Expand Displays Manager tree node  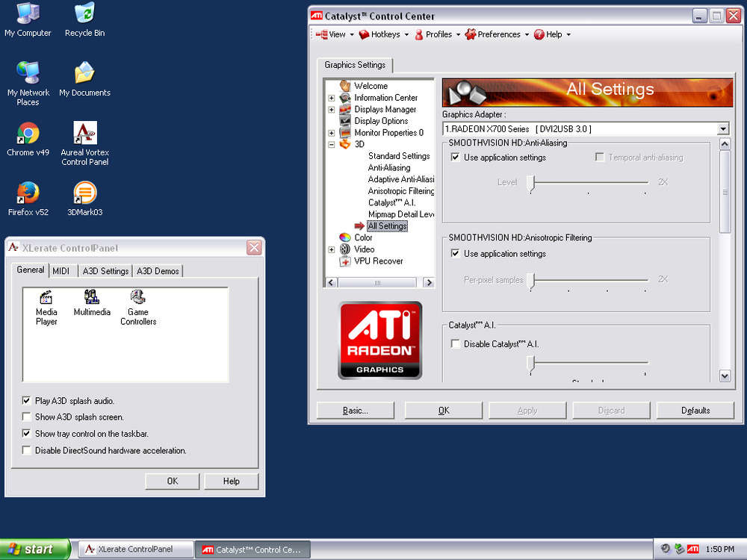pos(331,110)
